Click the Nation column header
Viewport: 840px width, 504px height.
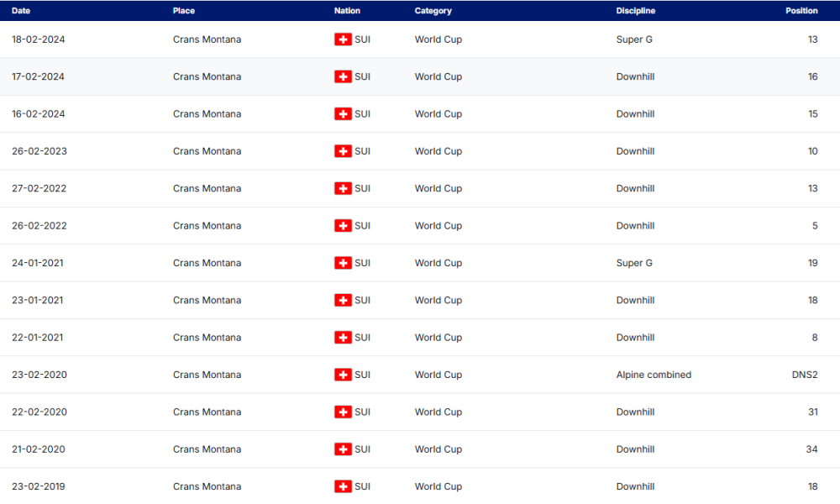(347, 11)
